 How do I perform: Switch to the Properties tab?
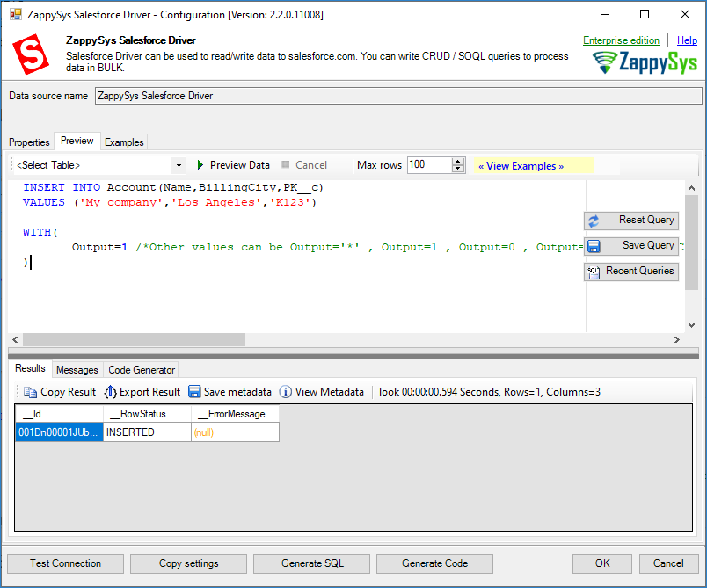coord(29,142)
